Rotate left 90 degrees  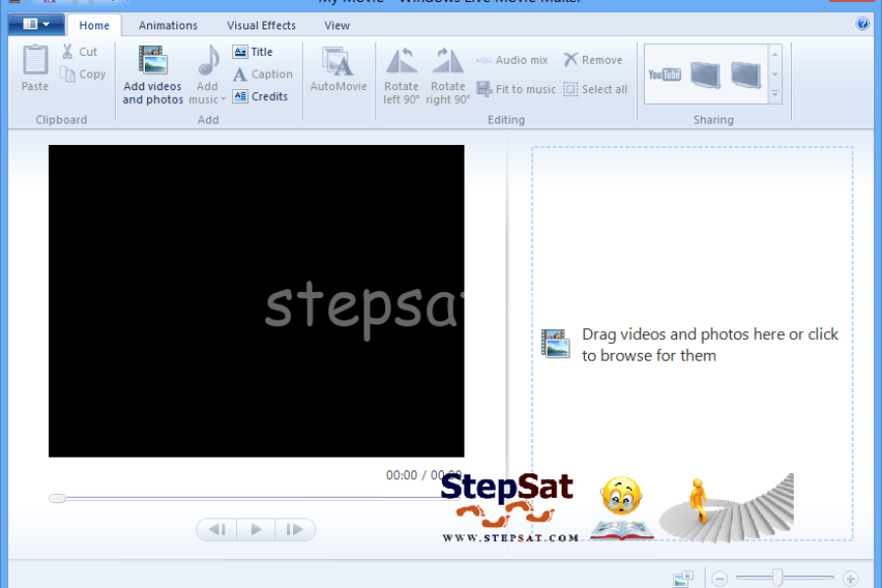pos(402,62)
